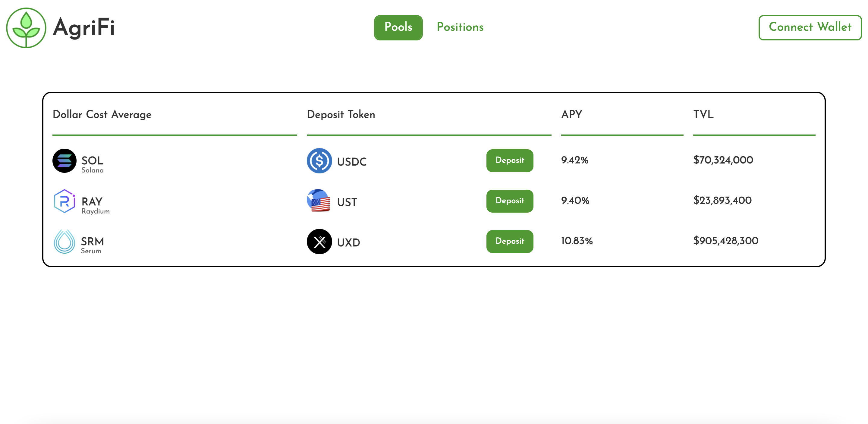Select the TVL column header
The height and width of the screenshot is (424, 868).
tap(703, 114)
